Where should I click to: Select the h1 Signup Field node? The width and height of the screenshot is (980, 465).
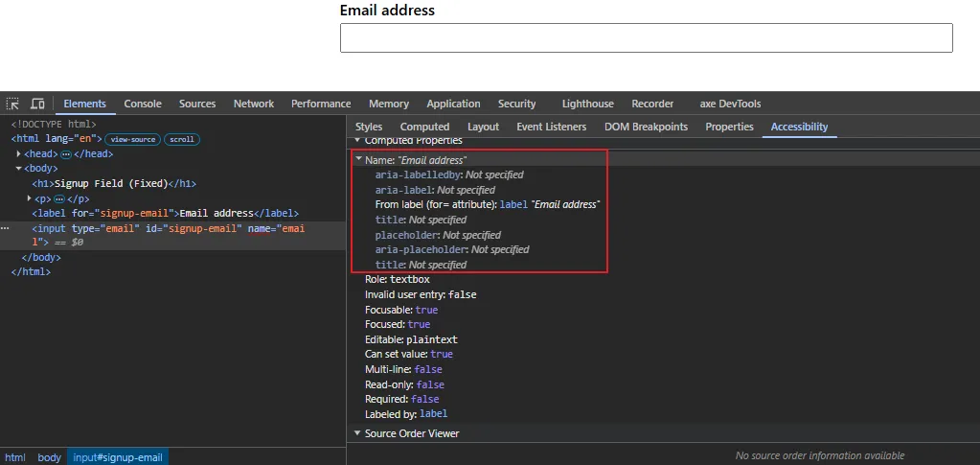click(x=114, y=184)
